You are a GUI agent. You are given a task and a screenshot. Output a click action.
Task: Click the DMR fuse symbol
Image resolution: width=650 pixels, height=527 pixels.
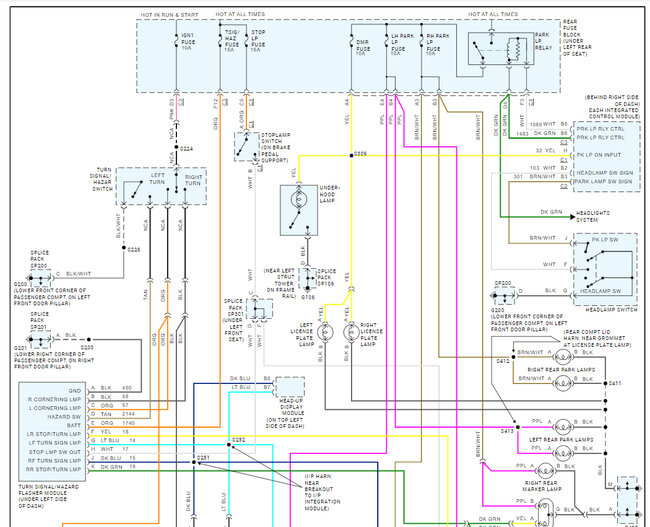point(352,42)
